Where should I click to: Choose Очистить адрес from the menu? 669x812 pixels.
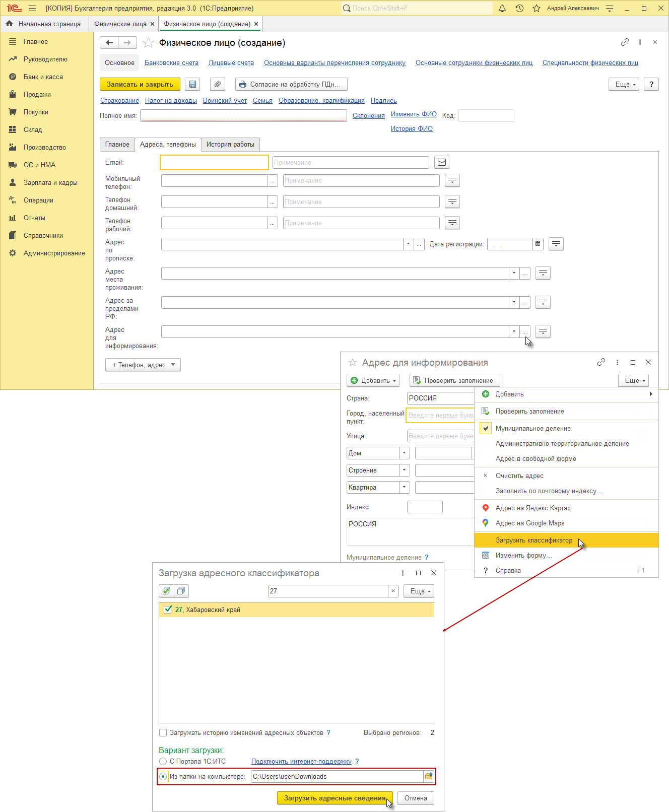(566, 476)
